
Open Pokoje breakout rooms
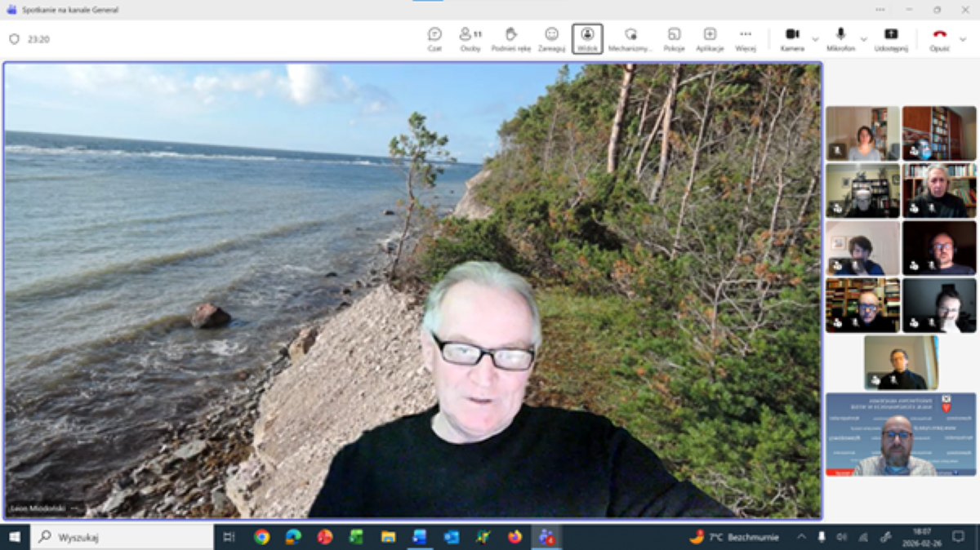674,38
